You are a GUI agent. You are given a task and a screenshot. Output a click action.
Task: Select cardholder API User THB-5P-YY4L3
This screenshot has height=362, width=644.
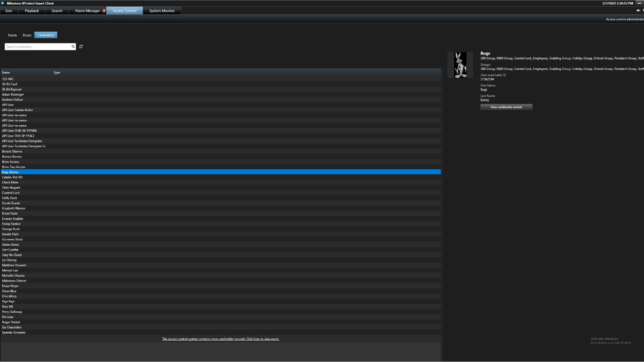pyautogui.click(x=221, y=136)
